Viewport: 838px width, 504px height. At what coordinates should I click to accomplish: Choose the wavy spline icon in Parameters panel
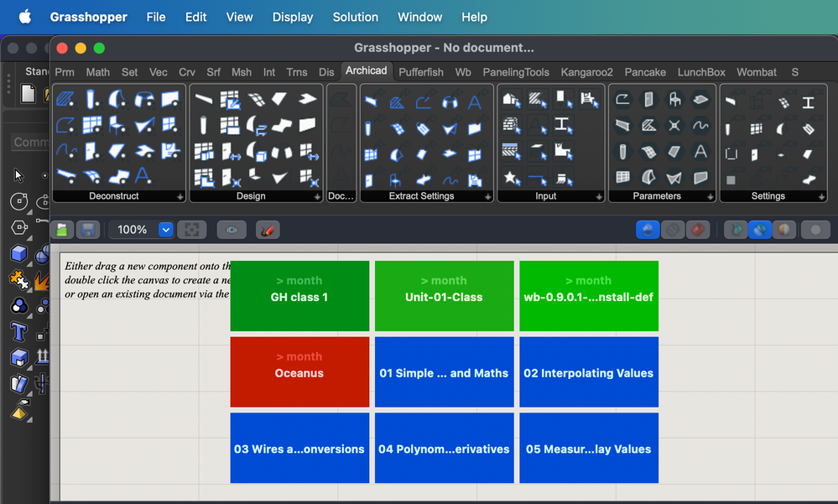click(700, 125)
